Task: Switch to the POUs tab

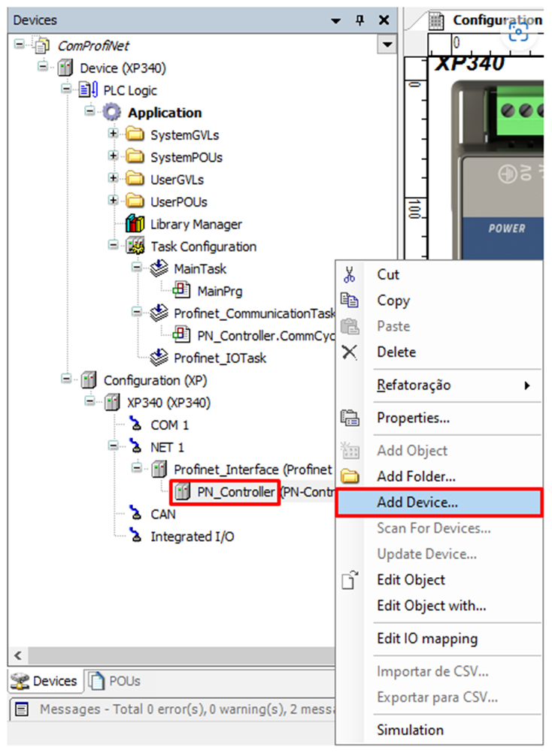Action: pyautogui.click(x=115, y=681)
